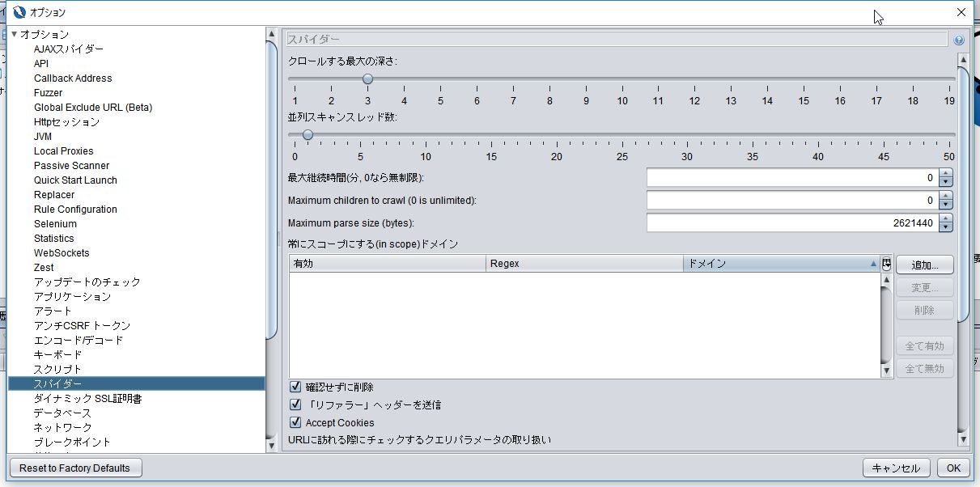Toggle 「リファラー」ヘッダーを送信 checkbox
The image size is (980, 487).
[x=295, y=404]
